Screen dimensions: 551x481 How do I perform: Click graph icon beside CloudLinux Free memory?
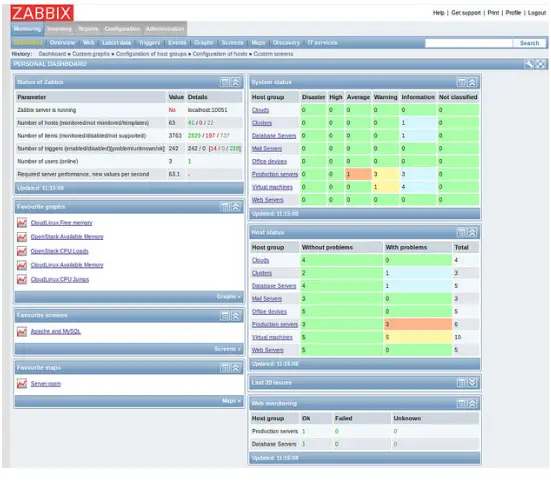[22, 223]
